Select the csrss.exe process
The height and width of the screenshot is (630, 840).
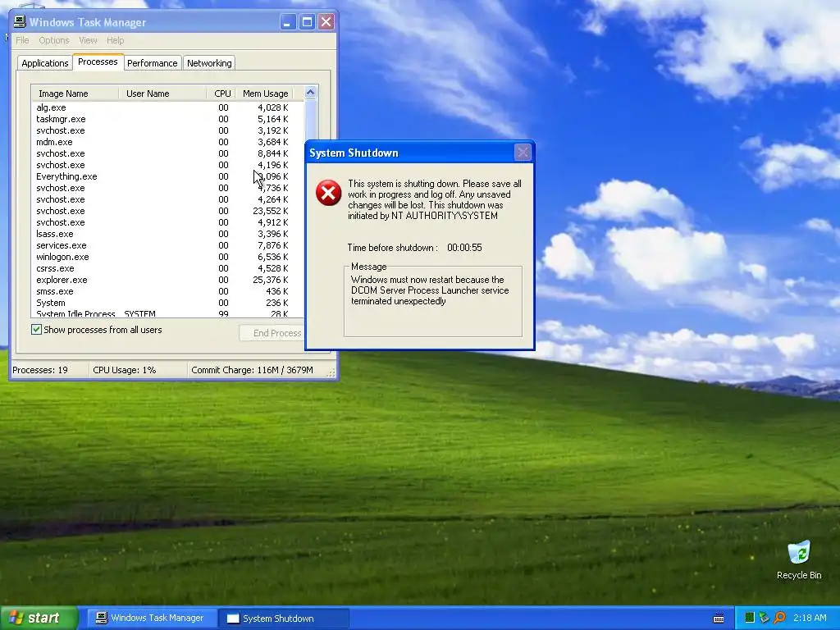coord(167,268)
